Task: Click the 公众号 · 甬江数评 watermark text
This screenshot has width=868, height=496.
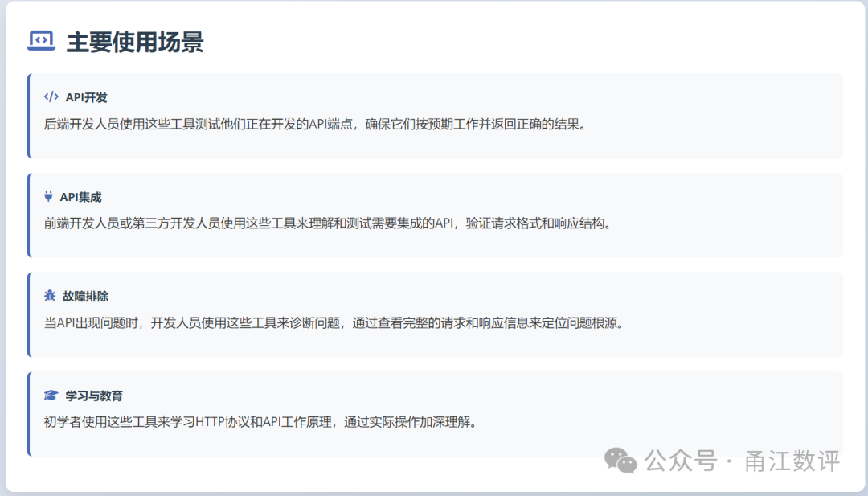Action: click(743, 461)
